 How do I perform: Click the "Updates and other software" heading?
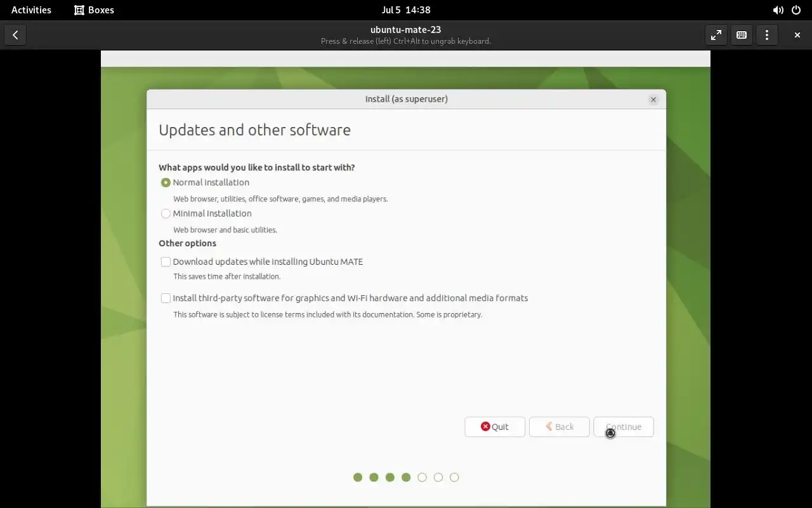tap(254, 130)
